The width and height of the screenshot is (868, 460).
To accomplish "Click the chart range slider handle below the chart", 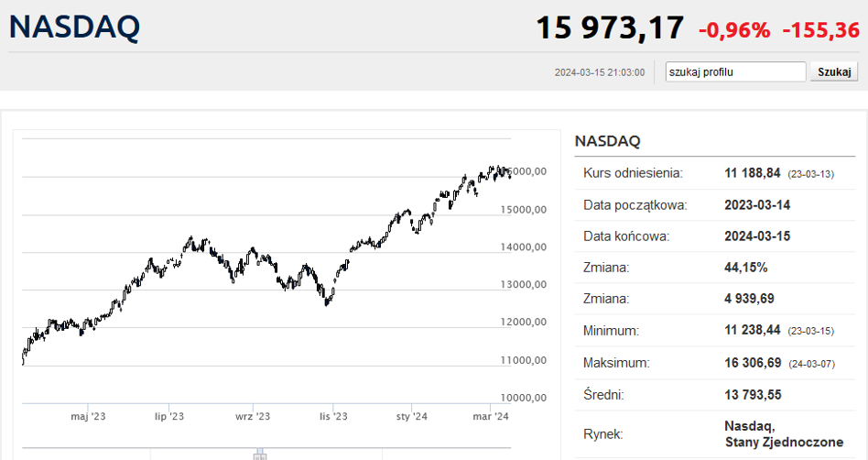I will pos(260,455).
